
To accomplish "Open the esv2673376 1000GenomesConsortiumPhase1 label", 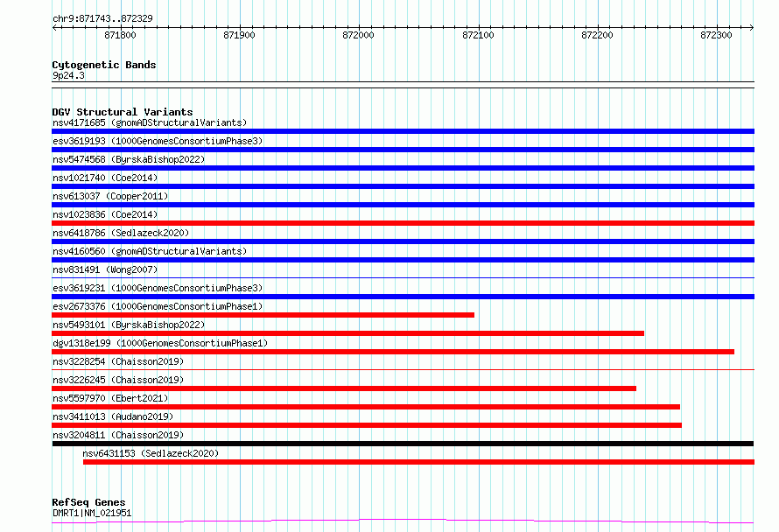I will [158, 306].
